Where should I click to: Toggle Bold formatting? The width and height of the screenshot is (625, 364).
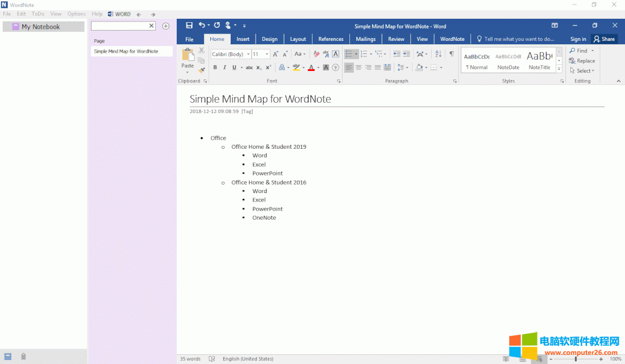(215, 68)
